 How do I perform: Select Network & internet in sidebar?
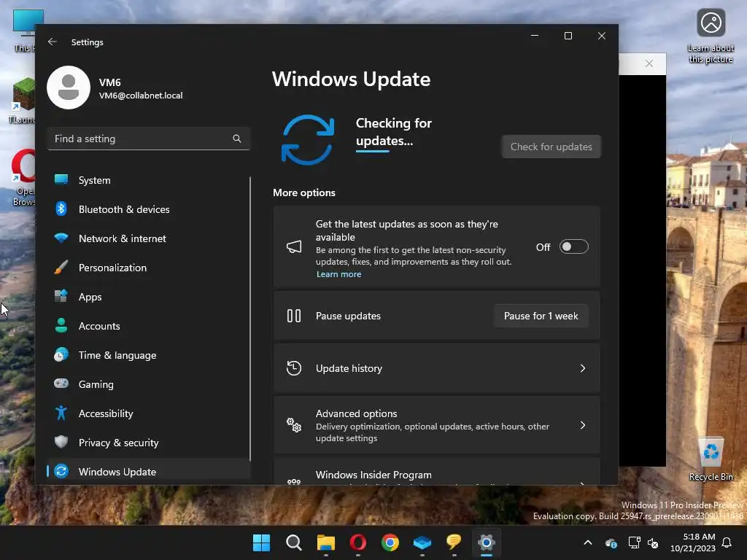tap(149, 238)
